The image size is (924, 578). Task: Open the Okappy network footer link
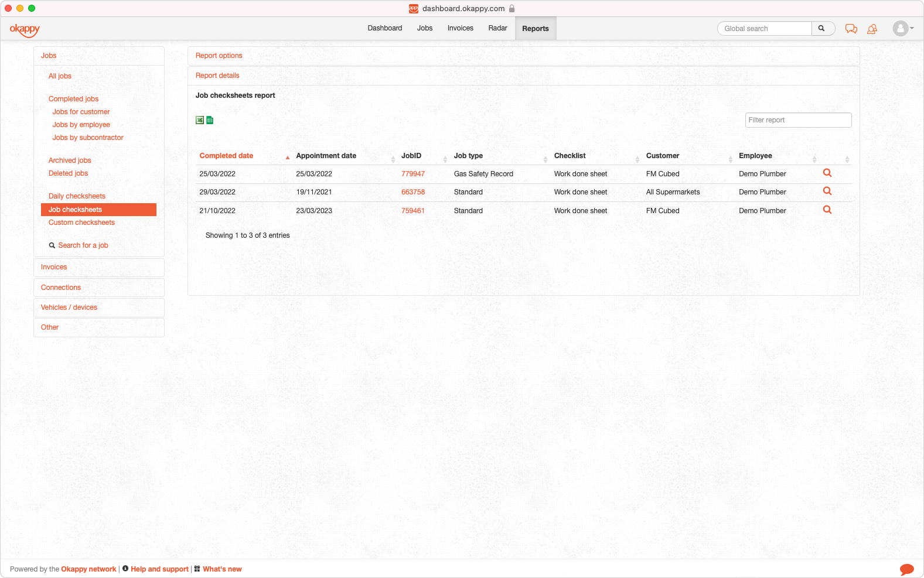(88, 569)
